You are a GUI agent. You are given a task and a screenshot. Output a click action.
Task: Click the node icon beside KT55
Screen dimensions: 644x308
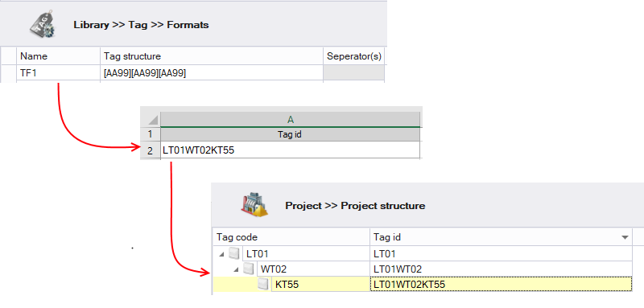pos(263,284)
